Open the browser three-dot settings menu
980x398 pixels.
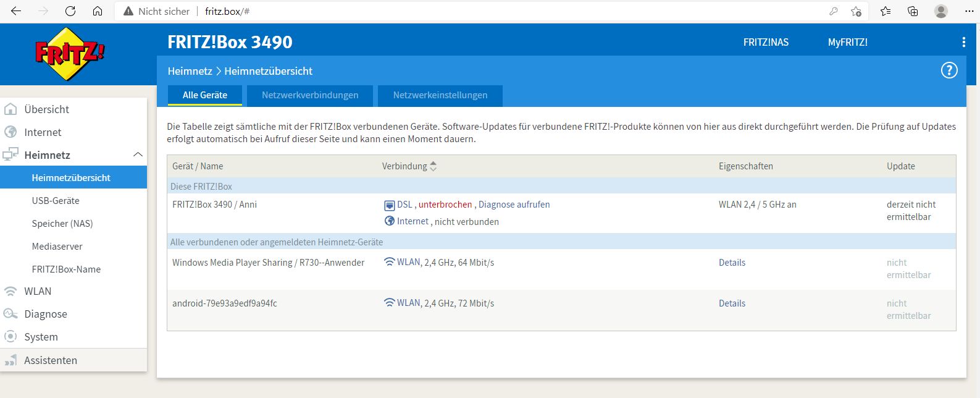pyautogui.click(x=968, y=11)
